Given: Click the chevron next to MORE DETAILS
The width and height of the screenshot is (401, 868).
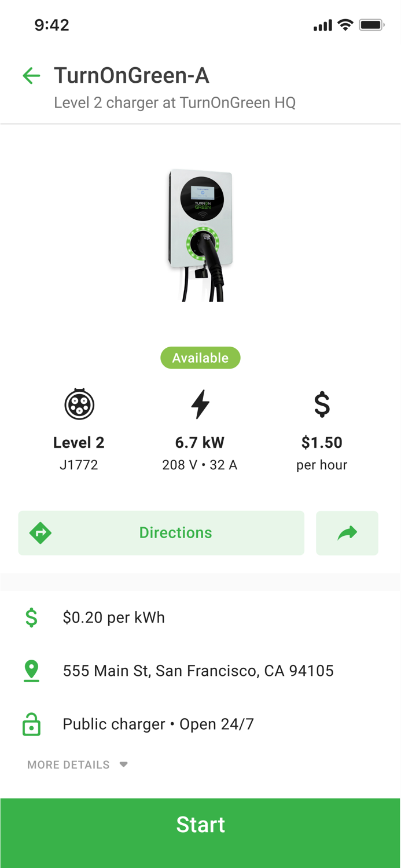Looking at the screenshot, I should [x=123, y=764].
